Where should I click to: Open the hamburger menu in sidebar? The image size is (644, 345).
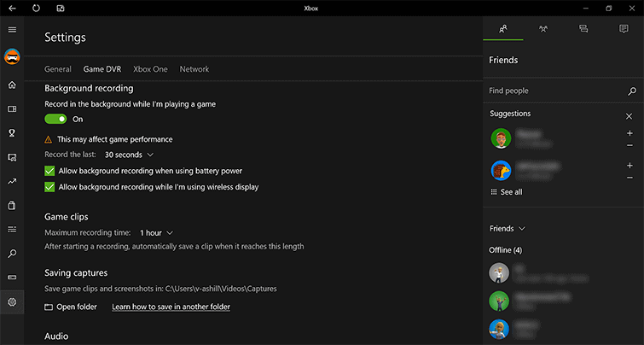pyautogui.click(x=12, y=30)
